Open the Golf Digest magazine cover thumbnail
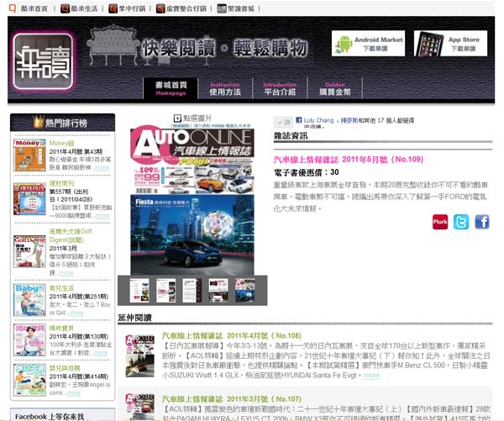 coord(29,251)
